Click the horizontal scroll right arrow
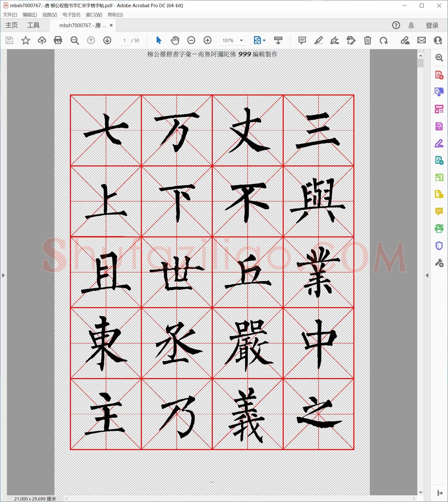The image size is (448, 502). (x=414, y=499)
